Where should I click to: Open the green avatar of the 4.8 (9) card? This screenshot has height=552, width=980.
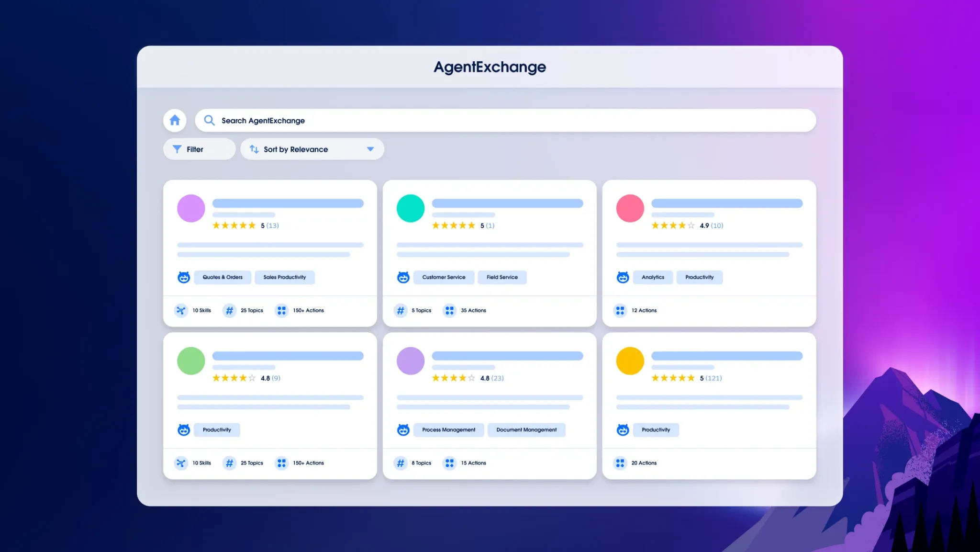[191, 361]
